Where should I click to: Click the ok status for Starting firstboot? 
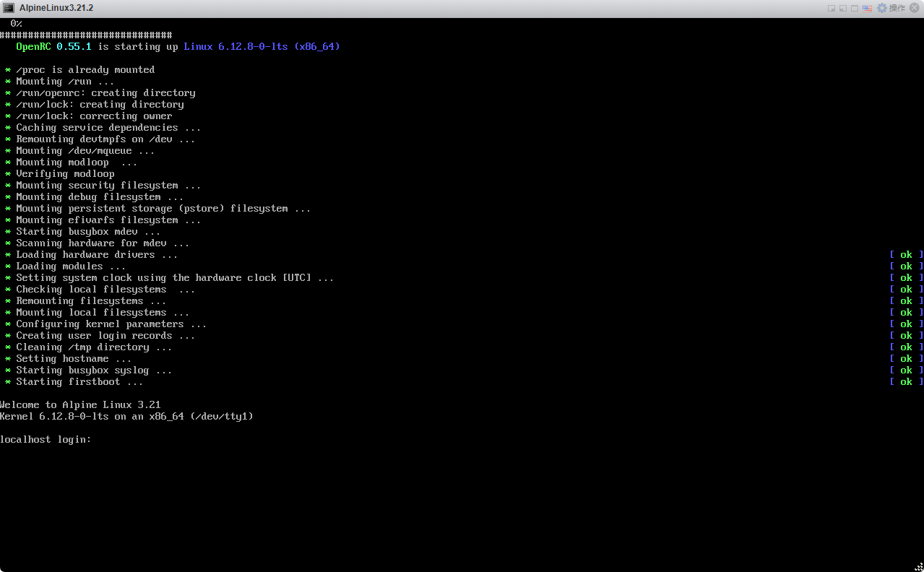(x=906, y=382)
